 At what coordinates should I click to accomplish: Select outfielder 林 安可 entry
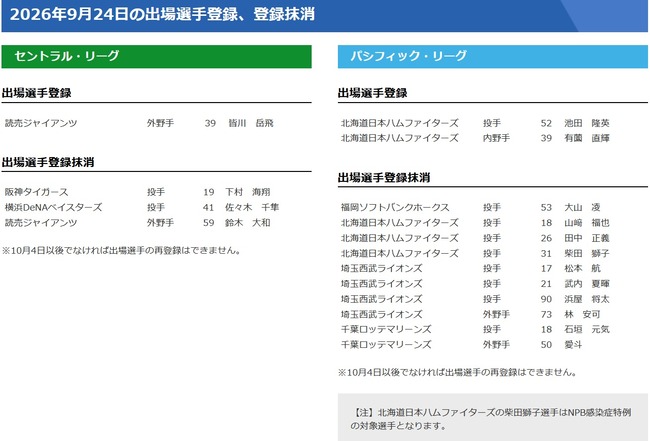[x=582, y=314]
